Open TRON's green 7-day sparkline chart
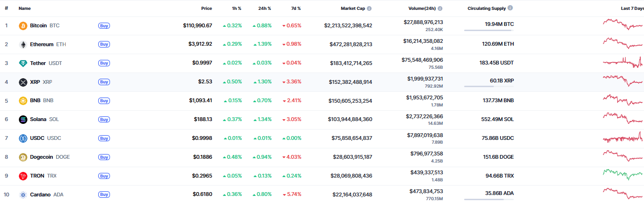644x203 pixels. click(623, 175)
